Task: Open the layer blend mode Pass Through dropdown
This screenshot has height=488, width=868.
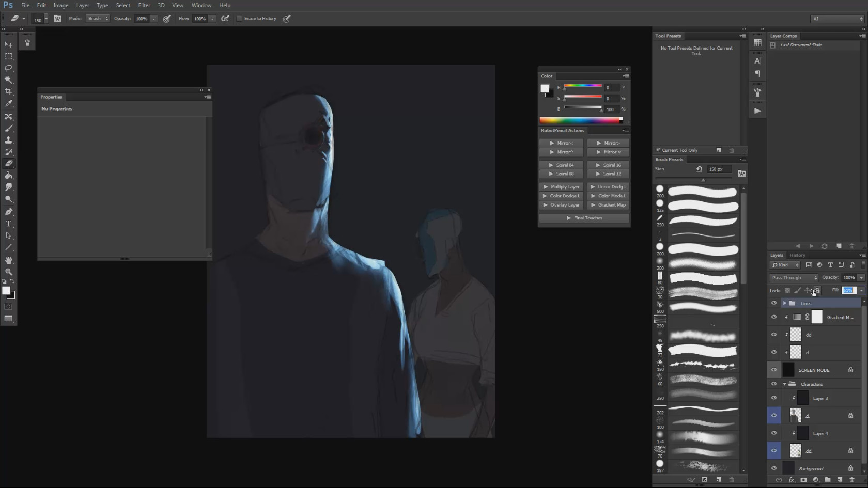Action: (794, 278)
